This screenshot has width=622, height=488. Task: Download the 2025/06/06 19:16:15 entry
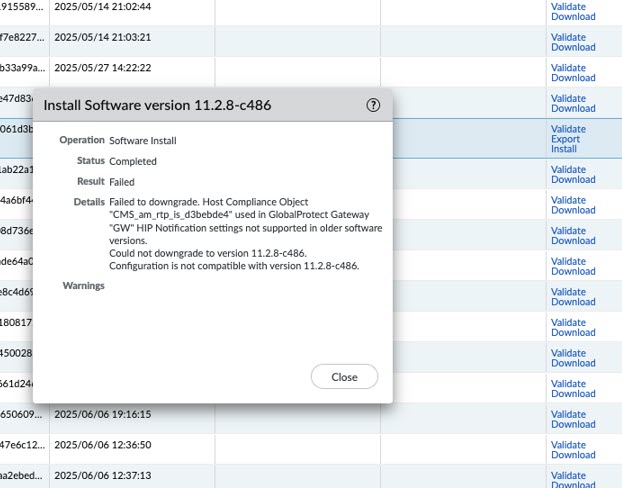(573, 424)
